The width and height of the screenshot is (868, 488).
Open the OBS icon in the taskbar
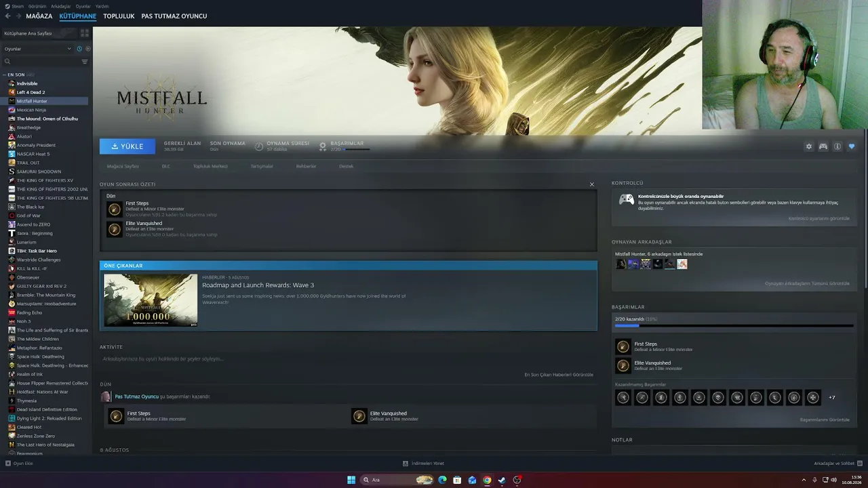click(x=517, y=480)
